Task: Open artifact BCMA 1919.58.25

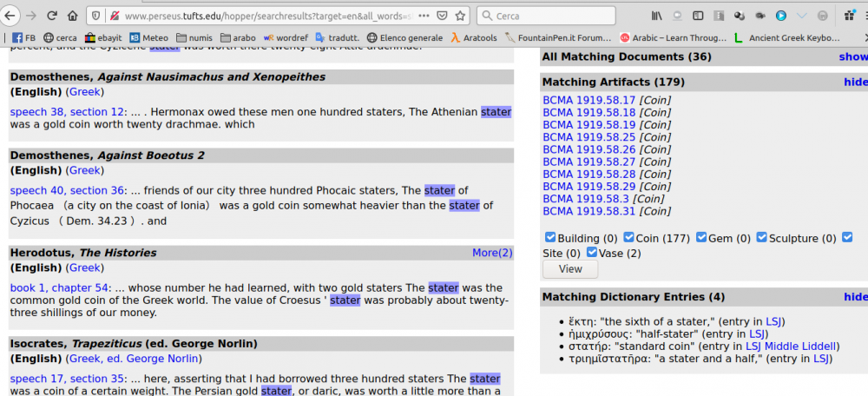Action: [589, 137]
